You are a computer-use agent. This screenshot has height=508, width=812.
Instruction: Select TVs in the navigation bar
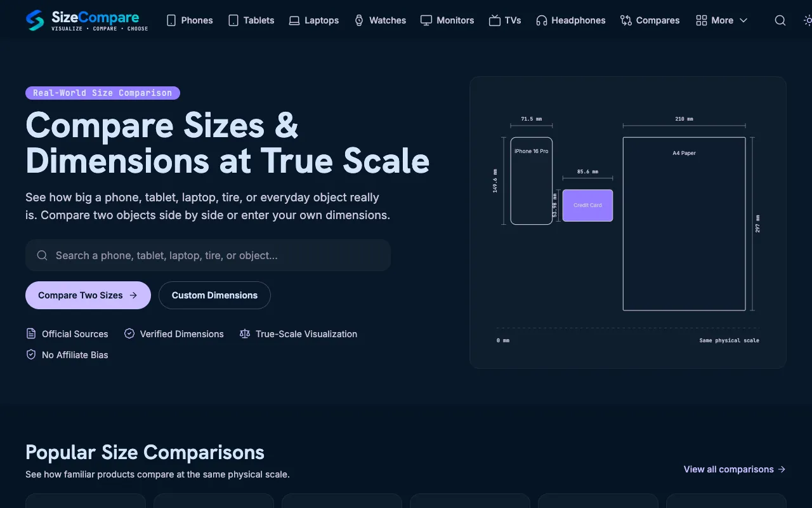click(x=505, y=20)
